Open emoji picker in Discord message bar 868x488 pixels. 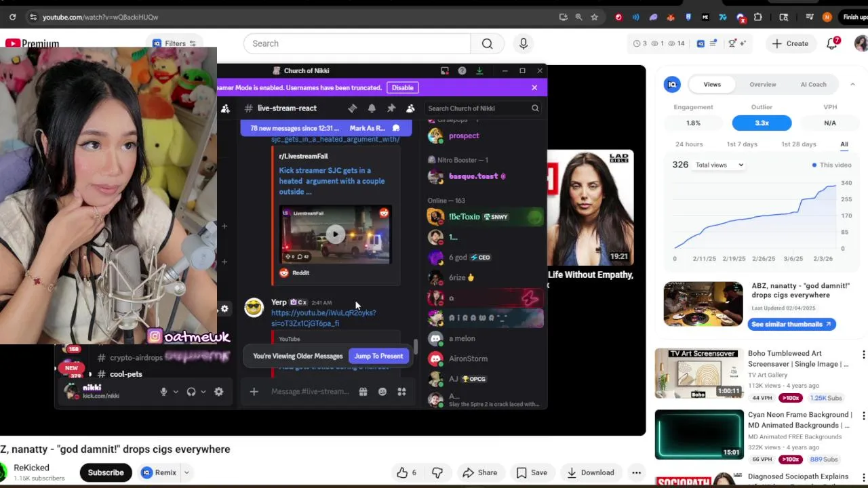pos(382,392)
